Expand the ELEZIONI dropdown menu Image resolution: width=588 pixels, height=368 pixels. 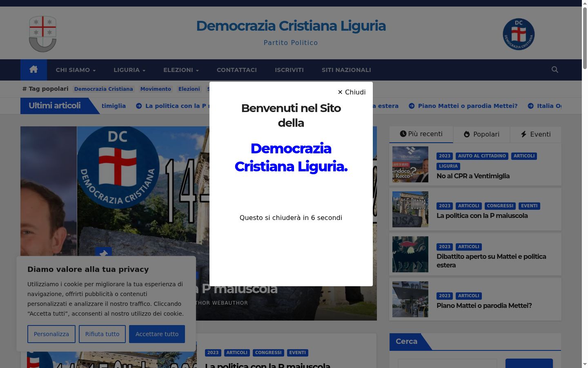click(181, 70)
